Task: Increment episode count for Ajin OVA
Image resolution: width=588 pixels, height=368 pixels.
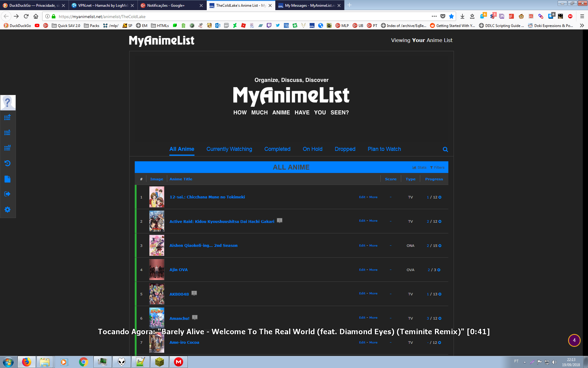Action: click(x=439, y=270)
